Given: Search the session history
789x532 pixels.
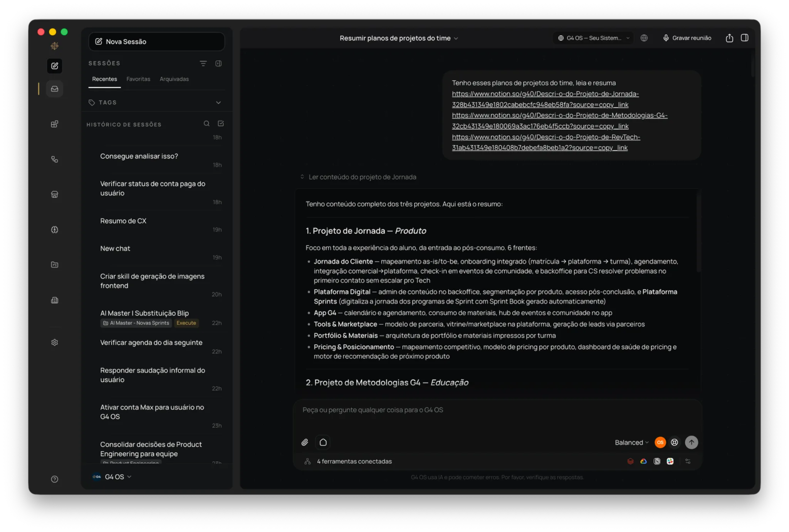Looking at the screenshot, I should tap(206, 124).
